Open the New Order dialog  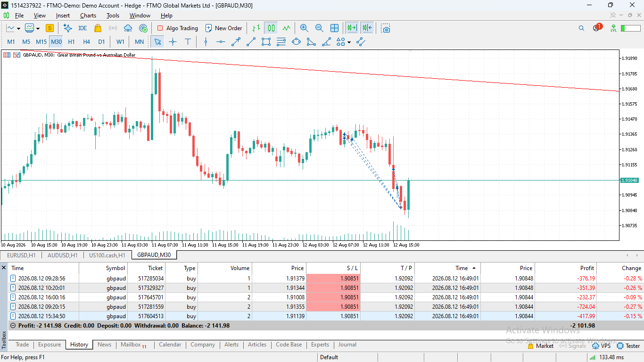pos(223,28)
